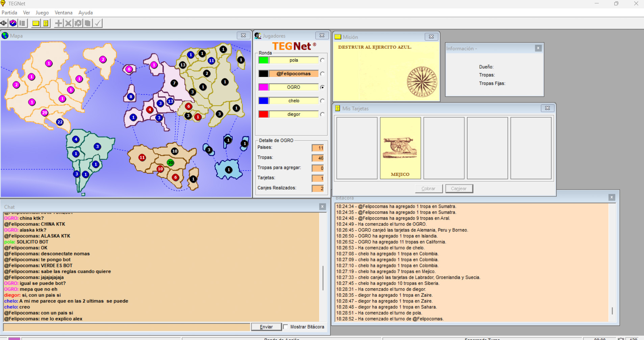Show the mission card via yellow toolbar icon
This screenshot has width=644, height=340.
tap(35, 23)
